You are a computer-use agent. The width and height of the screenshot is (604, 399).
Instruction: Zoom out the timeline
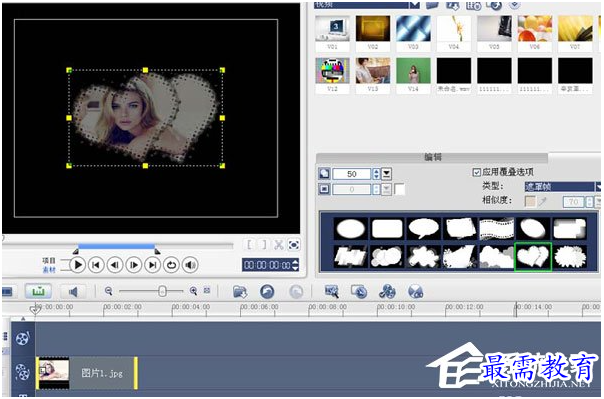click(109, 291)
